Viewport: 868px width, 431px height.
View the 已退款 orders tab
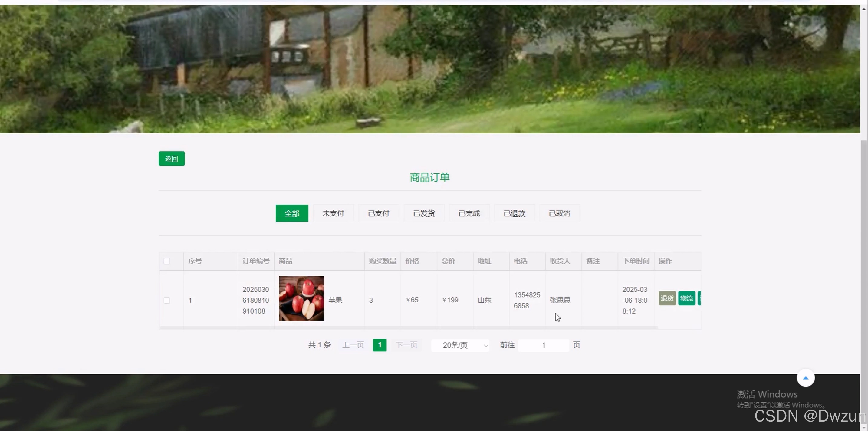pyautogui.click(x=514, y=213)
